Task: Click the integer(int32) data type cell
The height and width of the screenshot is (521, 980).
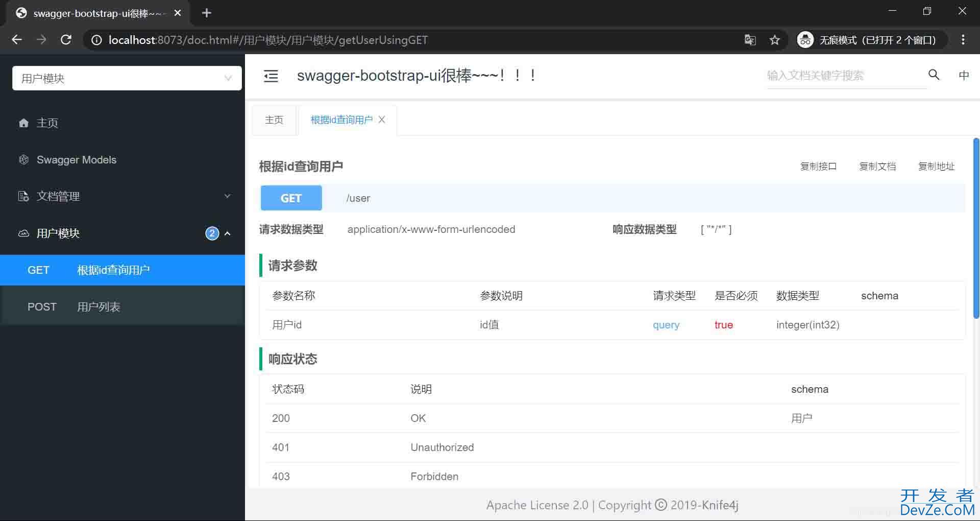Action: pos(807,325)
